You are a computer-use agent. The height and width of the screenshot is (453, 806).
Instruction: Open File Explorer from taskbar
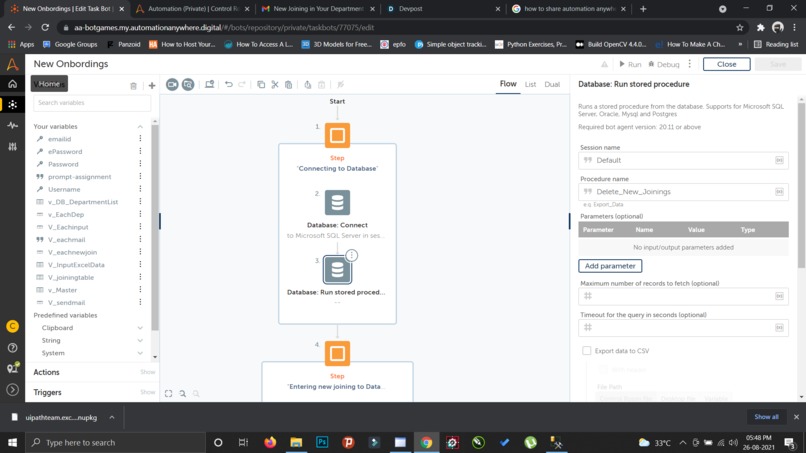296,442
